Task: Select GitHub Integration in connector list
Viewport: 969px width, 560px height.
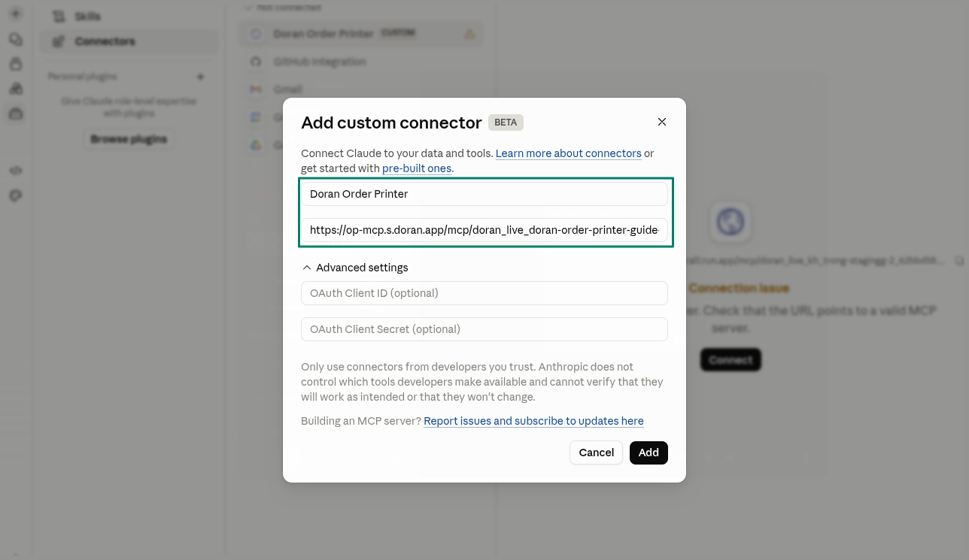Action: [x=362, y=62]
